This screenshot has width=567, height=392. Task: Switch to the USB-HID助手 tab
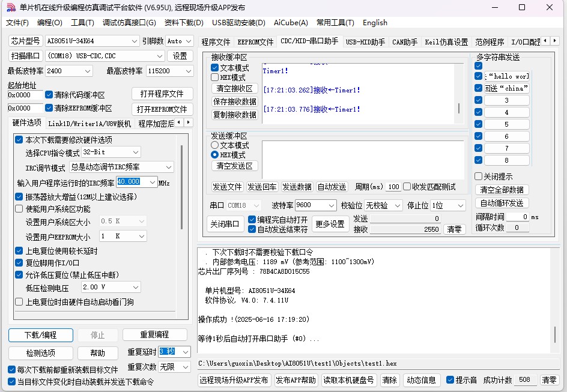tap(365, 42)
